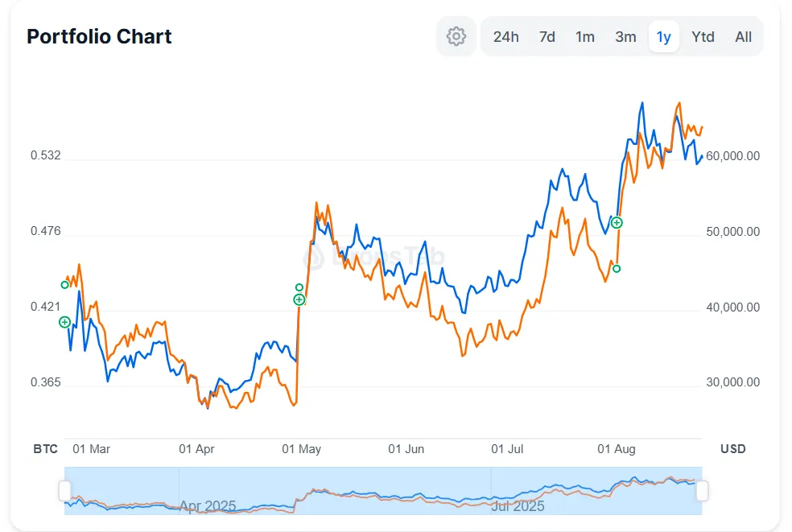Click the small green circle below the August plus marker

click(x=617, y=268)
